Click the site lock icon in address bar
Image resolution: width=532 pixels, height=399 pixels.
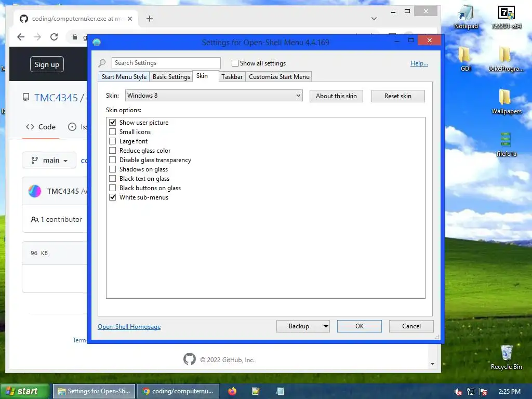point(75,37)
